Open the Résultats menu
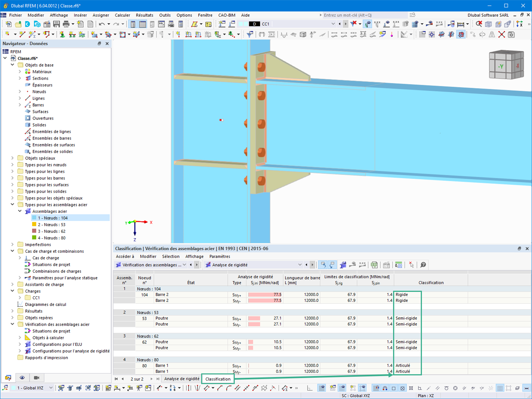Viewport: 532px width, 399px height. (144, 15)
